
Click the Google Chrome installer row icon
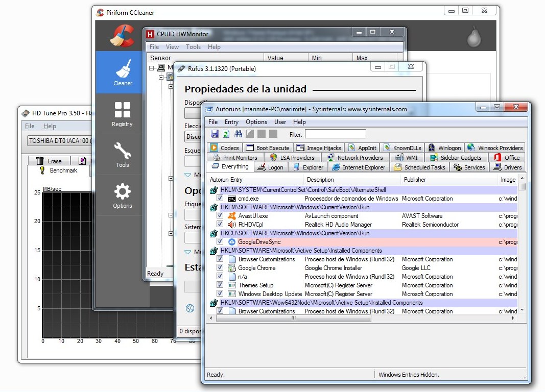click(231, 267)
